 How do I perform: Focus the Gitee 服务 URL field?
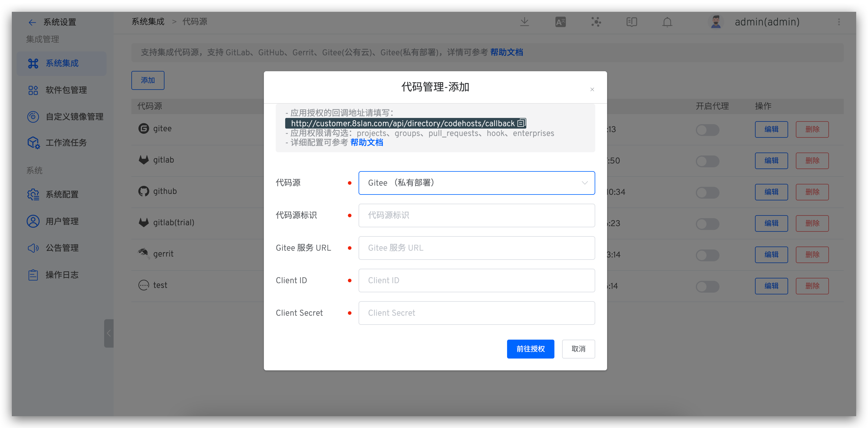coord(477,248)
